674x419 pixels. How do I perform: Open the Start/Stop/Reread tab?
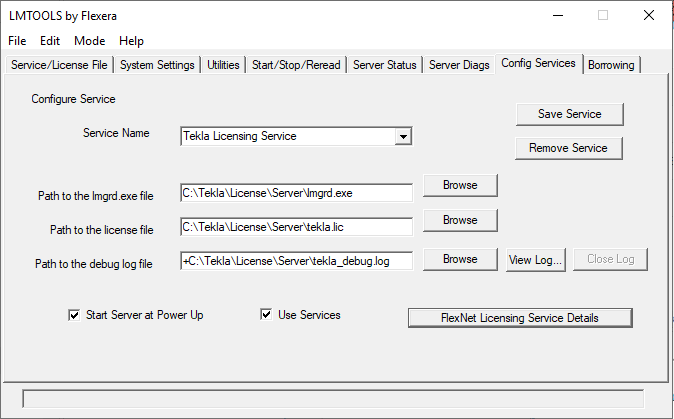tap(296, 65)
